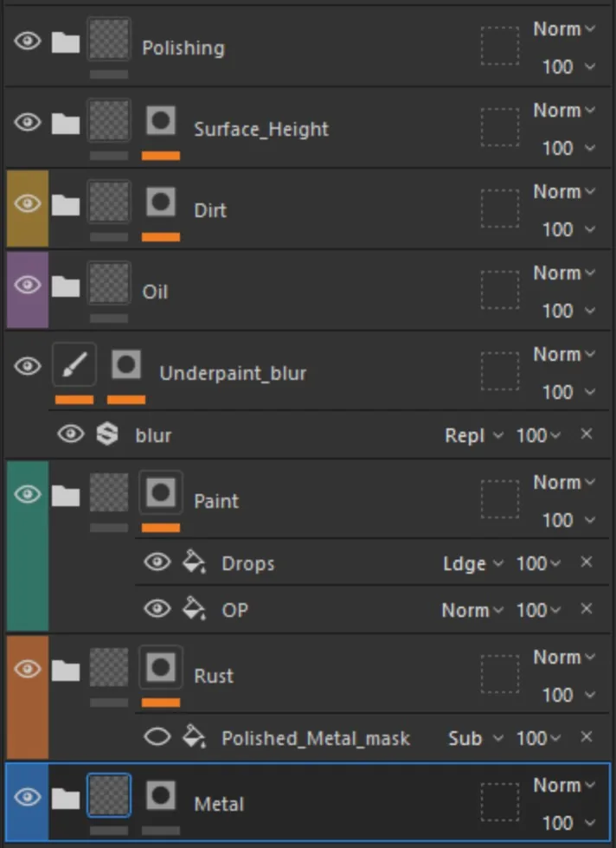This screenshot has width=616, height=848.
Task: Select the Polished_Metal_mask effect name
Action: pos(316,738)
